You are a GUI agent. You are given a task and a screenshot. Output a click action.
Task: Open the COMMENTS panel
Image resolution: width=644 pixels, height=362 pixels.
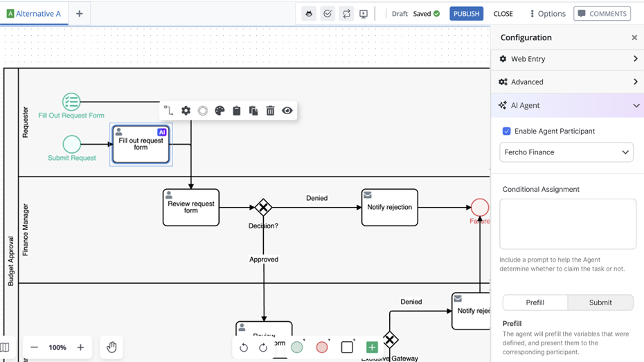point(602,14)
